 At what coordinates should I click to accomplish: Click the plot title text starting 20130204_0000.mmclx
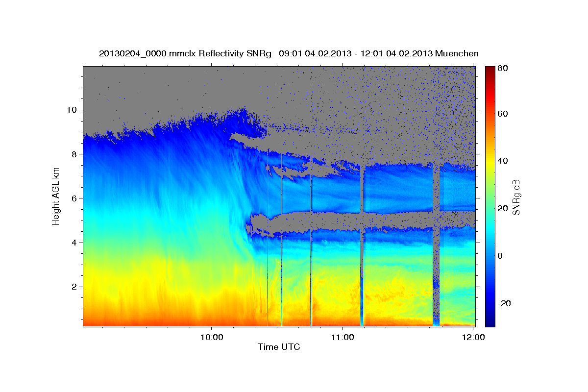(289, 53)
